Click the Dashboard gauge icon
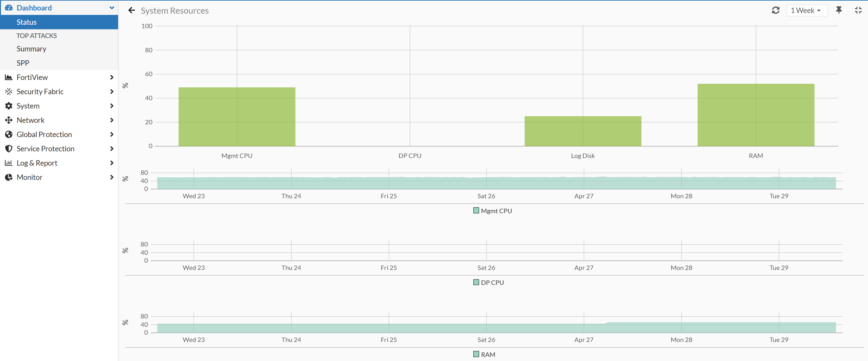 tap(9, 8)
